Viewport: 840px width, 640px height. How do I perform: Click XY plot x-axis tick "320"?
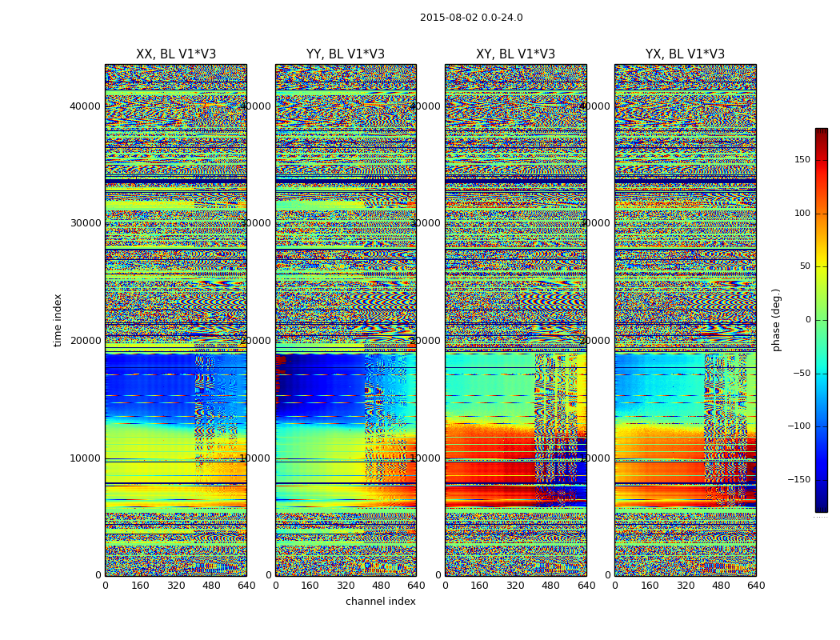(515, 586)
